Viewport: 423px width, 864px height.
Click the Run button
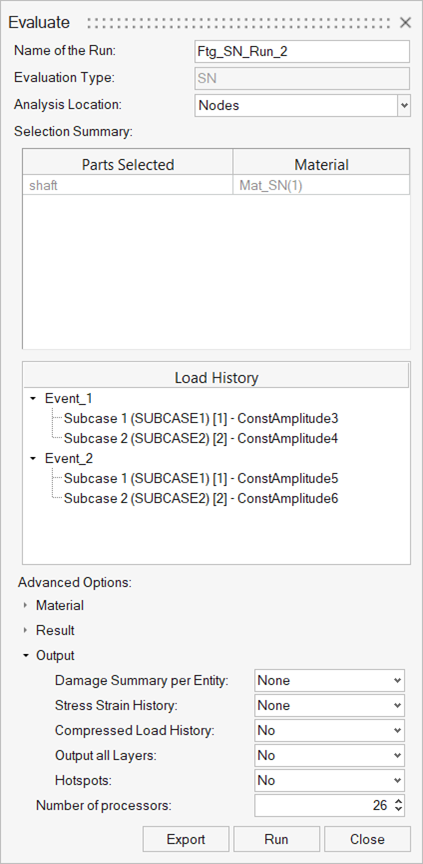pos(276,839)
